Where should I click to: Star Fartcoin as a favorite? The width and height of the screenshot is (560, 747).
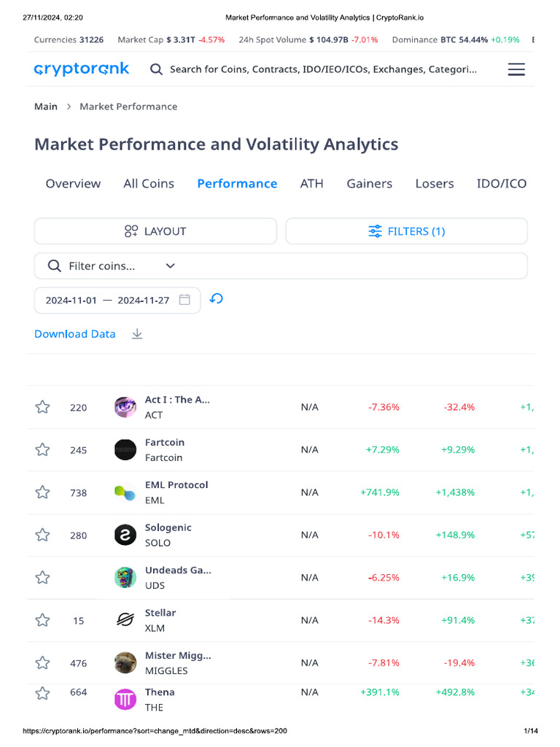tap(43, 449)
